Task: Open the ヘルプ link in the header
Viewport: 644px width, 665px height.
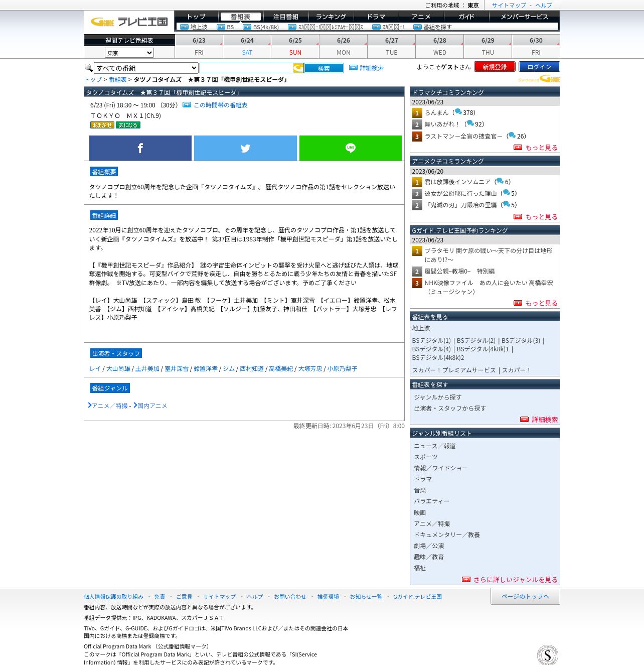Action: 544,5
